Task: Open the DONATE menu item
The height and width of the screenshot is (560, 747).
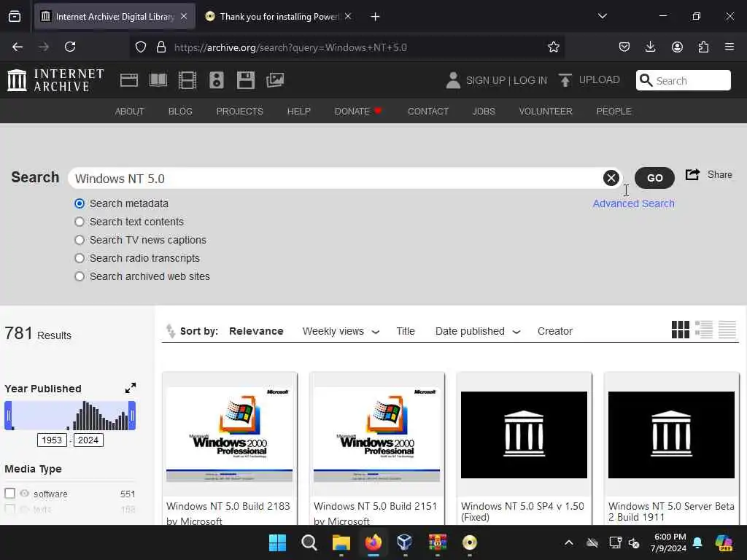Action: tap(357, 111)
